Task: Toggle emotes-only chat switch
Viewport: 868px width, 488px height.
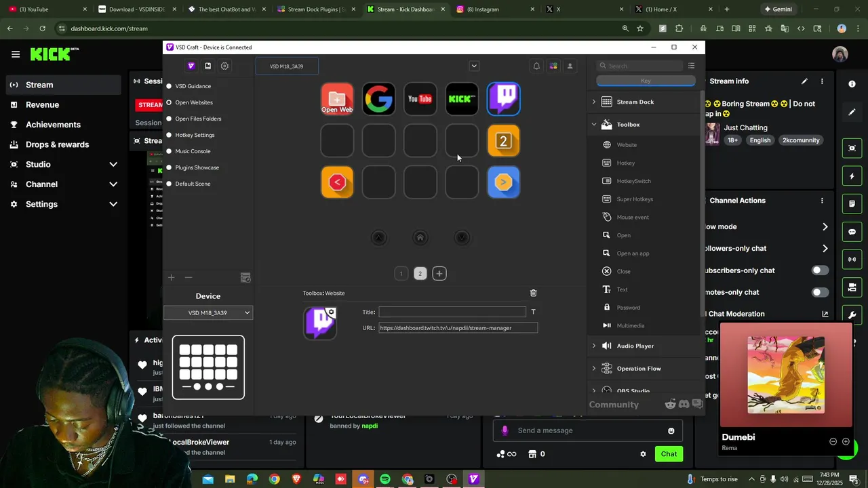Action: [820, 292]
